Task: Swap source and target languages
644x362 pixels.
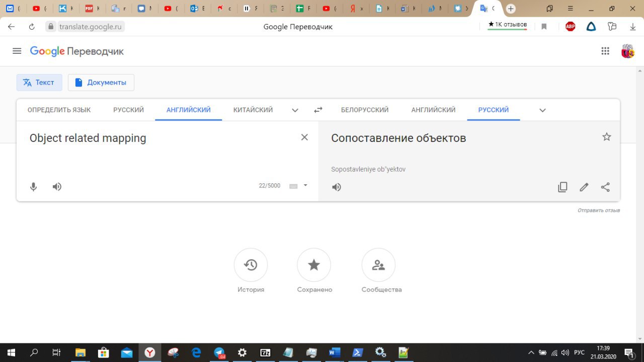Action: [318, 110]
